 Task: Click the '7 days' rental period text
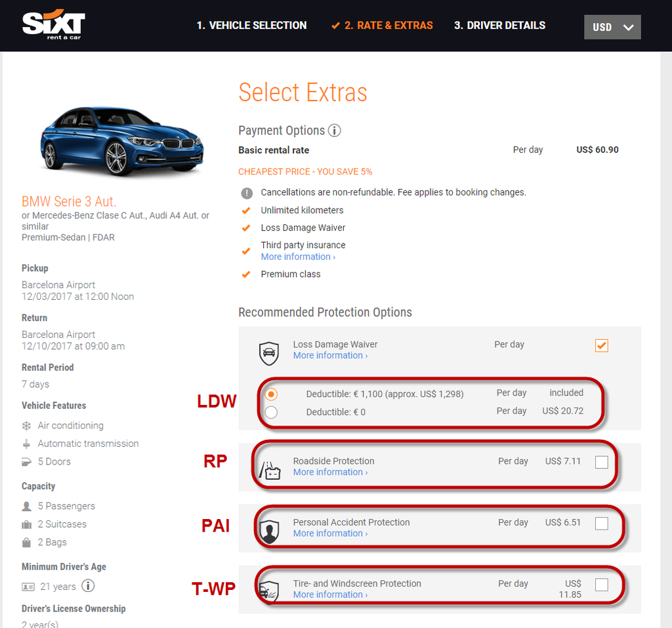(35, 384)
